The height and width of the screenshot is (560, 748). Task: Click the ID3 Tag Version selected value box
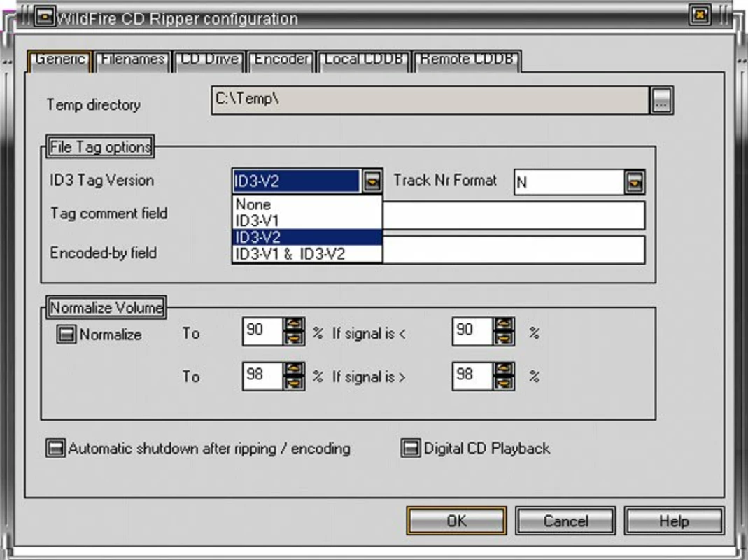(297, 181)
